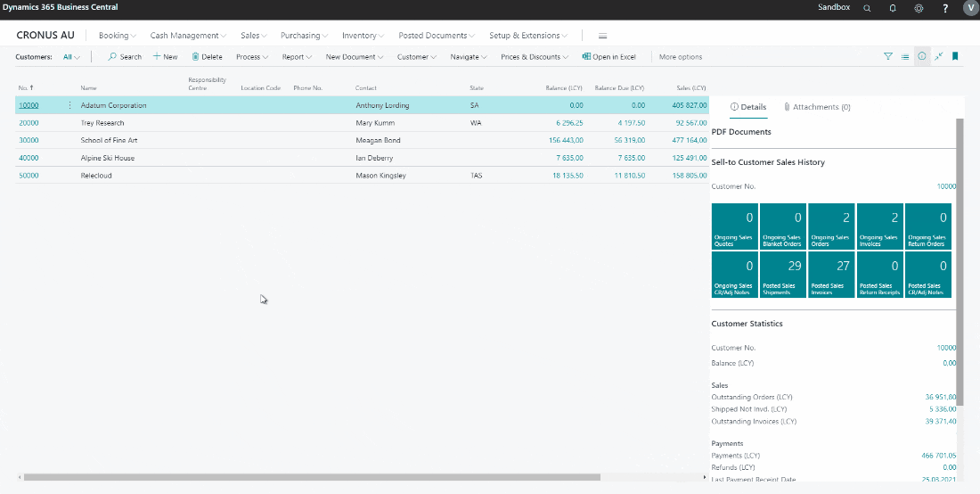Open the help question mark icon
The width and height of the screenshot is (980, 494).
point(945,8)
